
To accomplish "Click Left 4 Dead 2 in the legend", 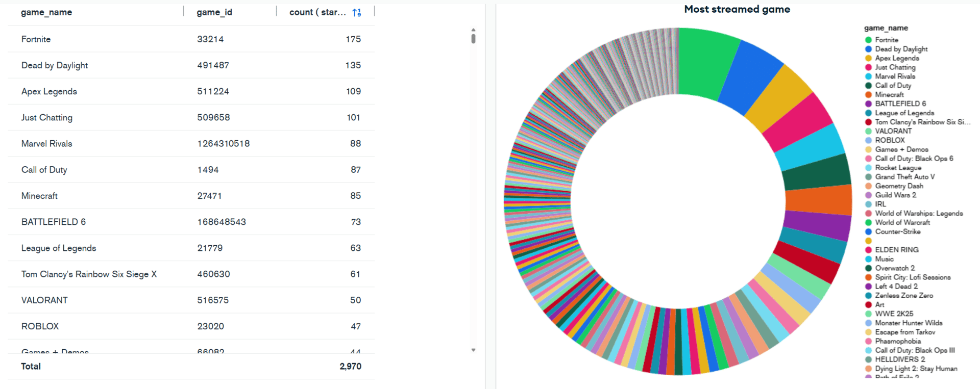I will [x=896, y=287].
